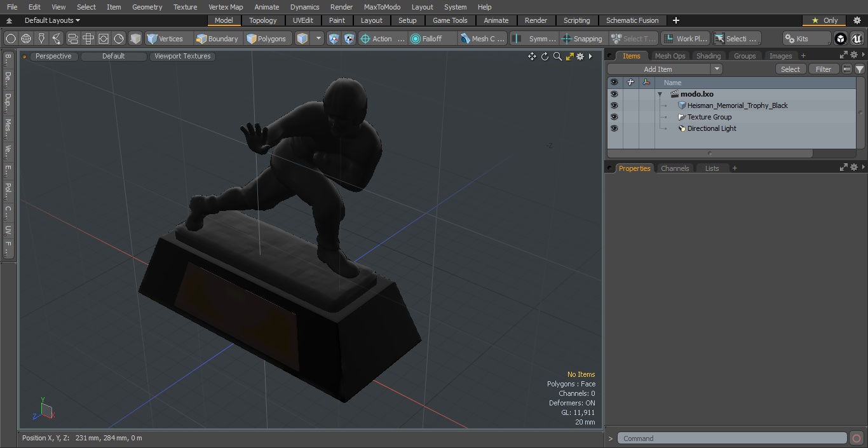The width and height of the screenshot is (868, 448).
Task: Maximize the viewport with orange arrows icon
Action: point(569,57)
